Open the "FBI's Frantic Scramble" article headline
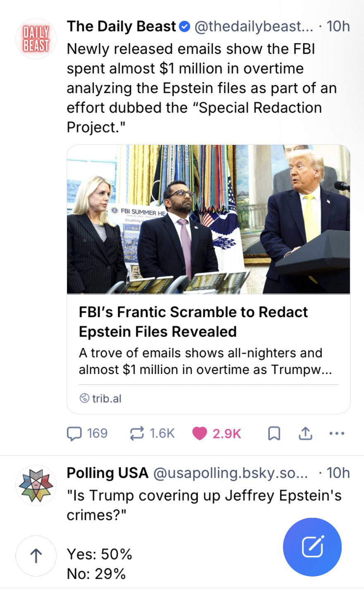364x594 pixels. point(193,322)
